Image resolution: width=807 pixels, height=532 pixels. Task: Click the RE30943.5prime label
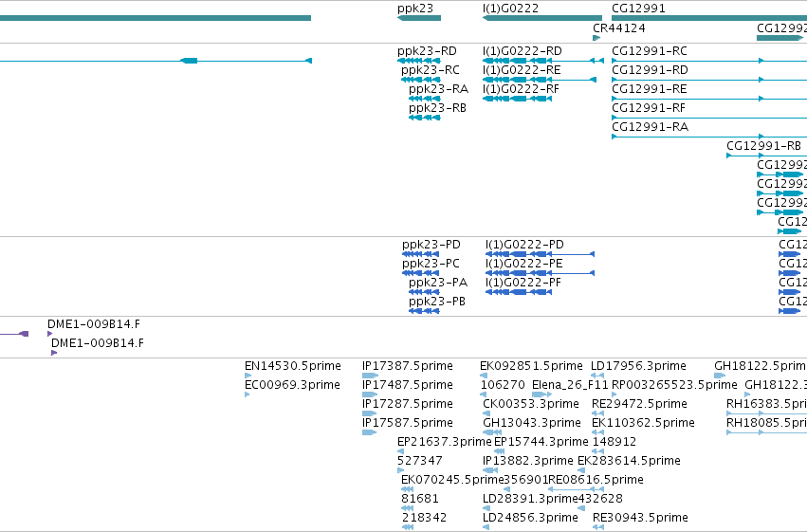[641, 518]
